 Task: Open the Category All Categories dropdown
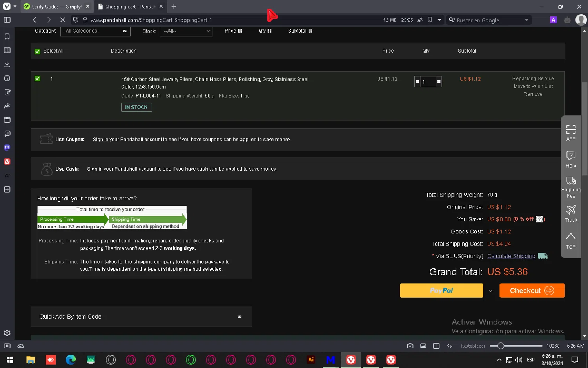pos(95,31)
